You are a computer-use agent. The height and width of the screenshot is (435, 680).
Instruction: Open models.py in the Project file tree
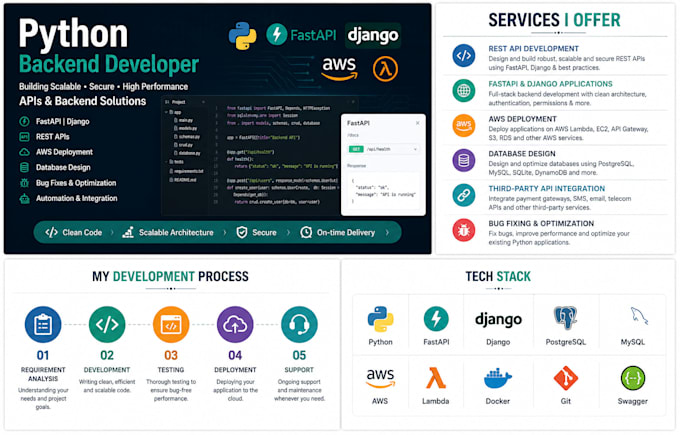[x=185, y=128]
